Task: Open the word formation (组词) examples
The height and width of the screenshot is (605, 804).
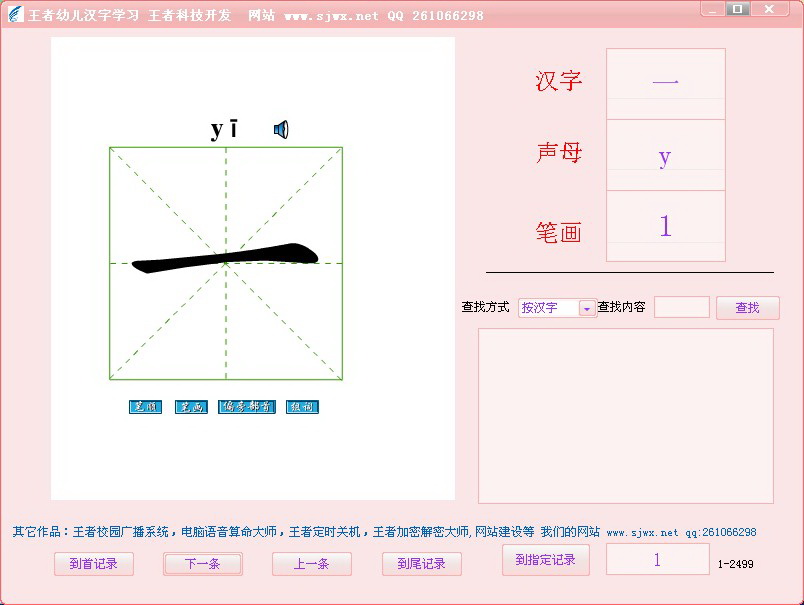Action: click(x=302, y=406)
